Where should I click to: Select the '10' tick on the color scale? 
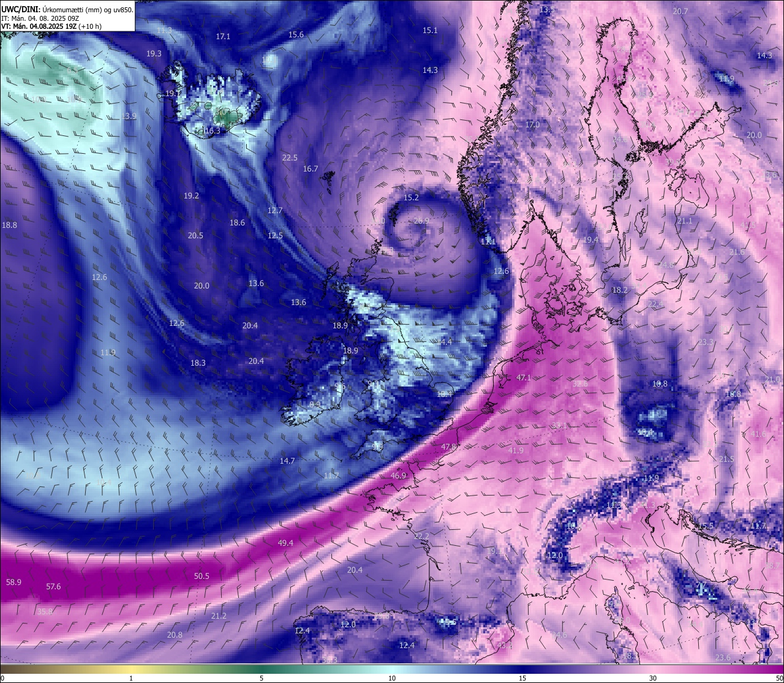pyautogui.click(x=392, y=678)
